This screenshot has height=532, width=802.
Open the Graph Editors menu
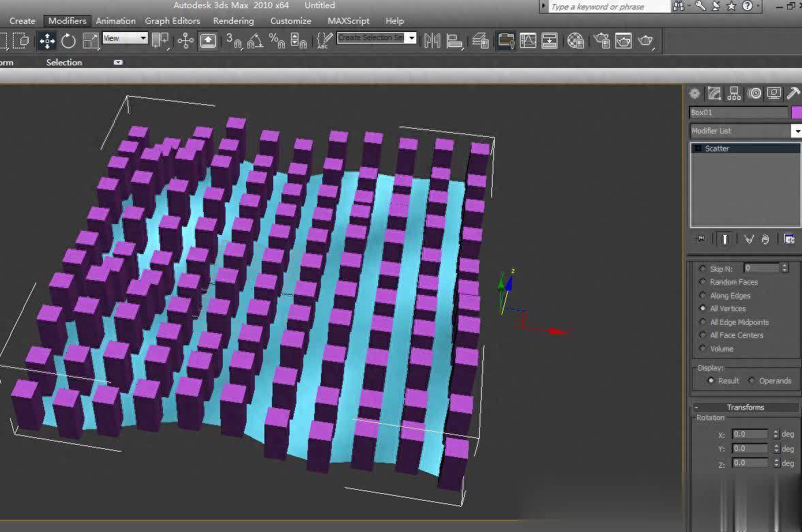tap(172, 21)
